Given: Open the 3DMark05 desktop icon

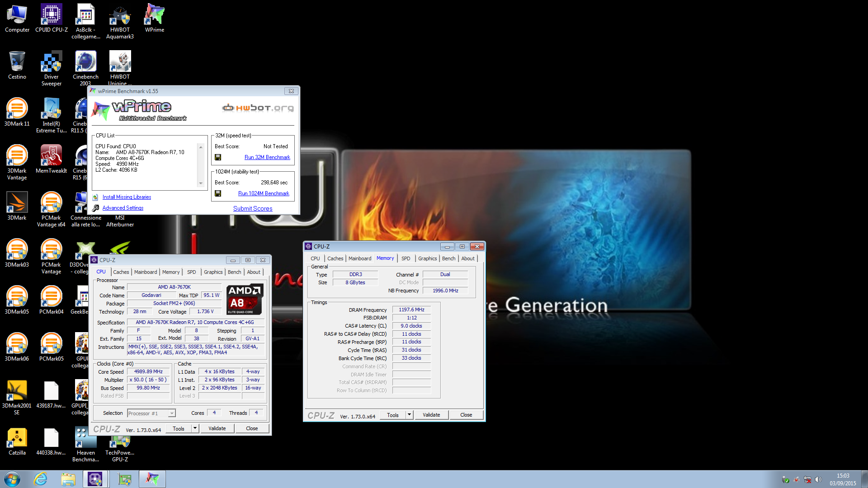Looking at the screenshot, I should point(17,300).
